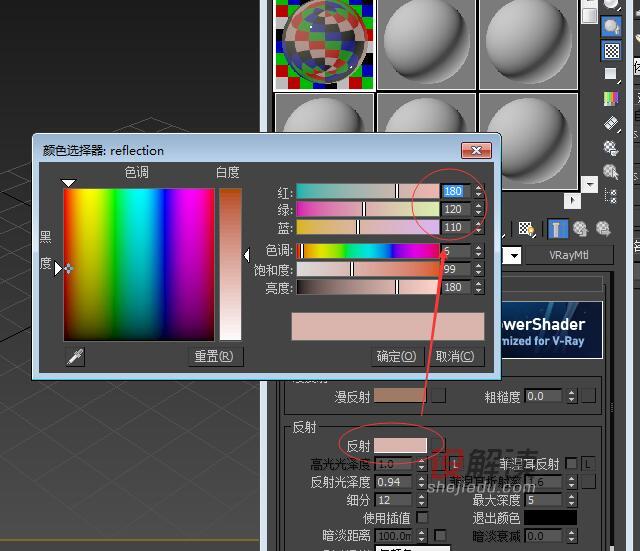Select the colorful checkered material sample slot
Image resolution: width=640 pixels, height=551 pixels.
coord(324,44)
